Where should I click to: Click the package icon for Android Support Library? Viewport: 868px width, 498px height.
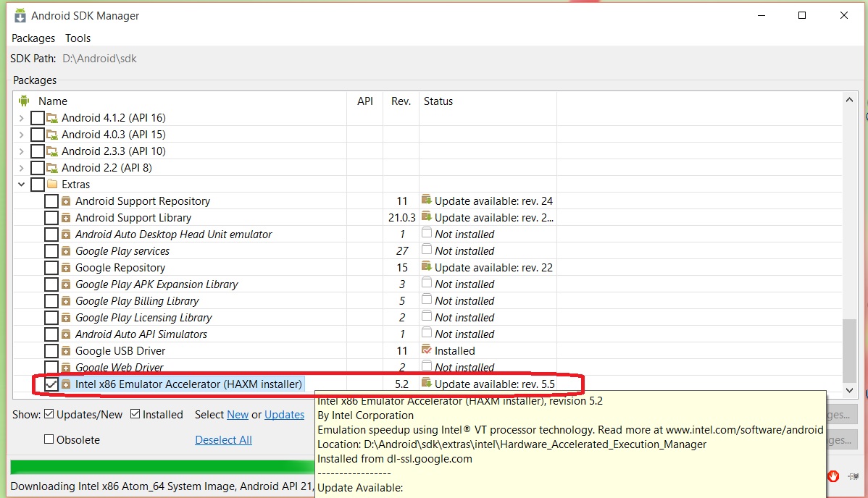(x=66, y=217)
